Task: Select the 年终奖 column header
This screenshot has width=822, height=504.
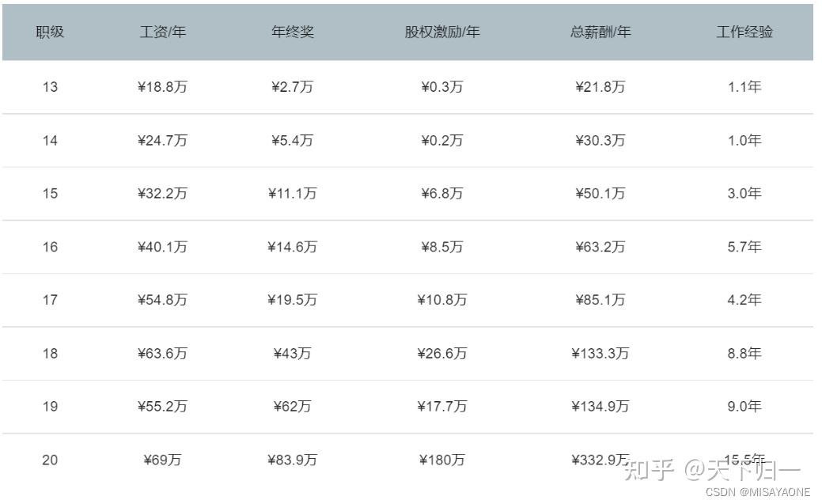Action: click(x=293, y=32)
